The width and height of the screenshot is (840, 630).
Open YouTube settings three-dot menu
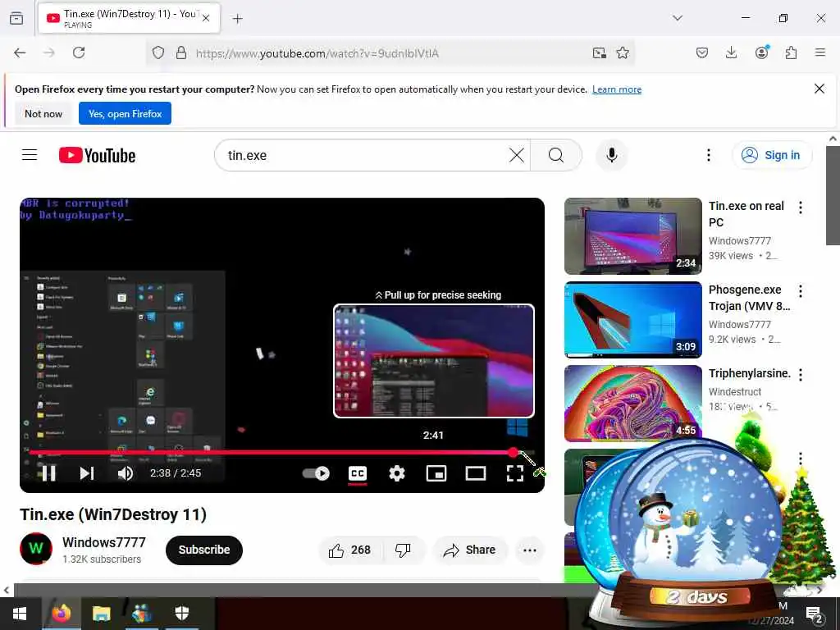click(708, 155)
